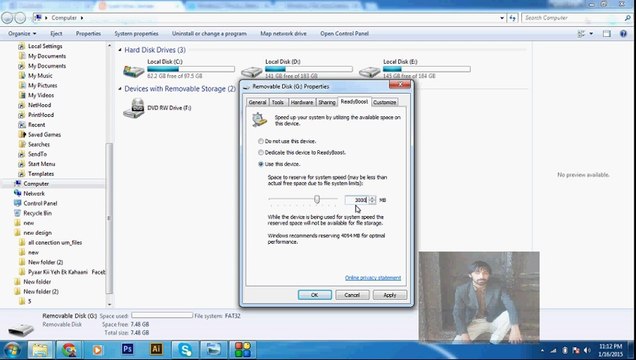The width and height of the screenshot is (636, 360).
Task: Open Google Chrome from taskbar
Action: point(69,349)
